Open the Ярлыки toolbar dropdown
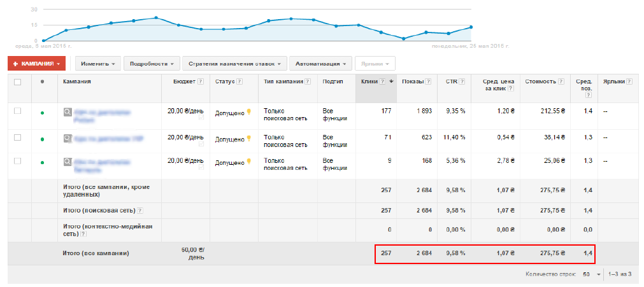 point(375,64)
